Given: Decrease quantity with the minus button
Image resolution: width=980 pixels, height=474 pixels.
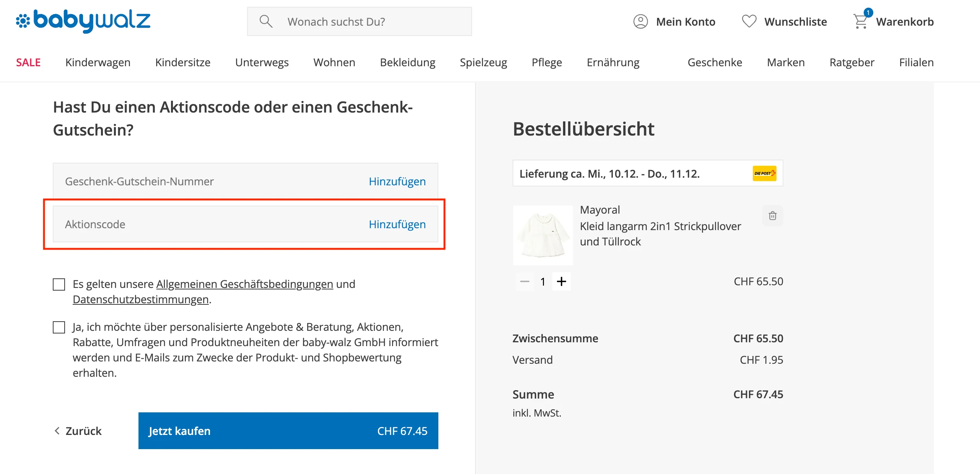Looking at the screenshot, I should 525,281.
